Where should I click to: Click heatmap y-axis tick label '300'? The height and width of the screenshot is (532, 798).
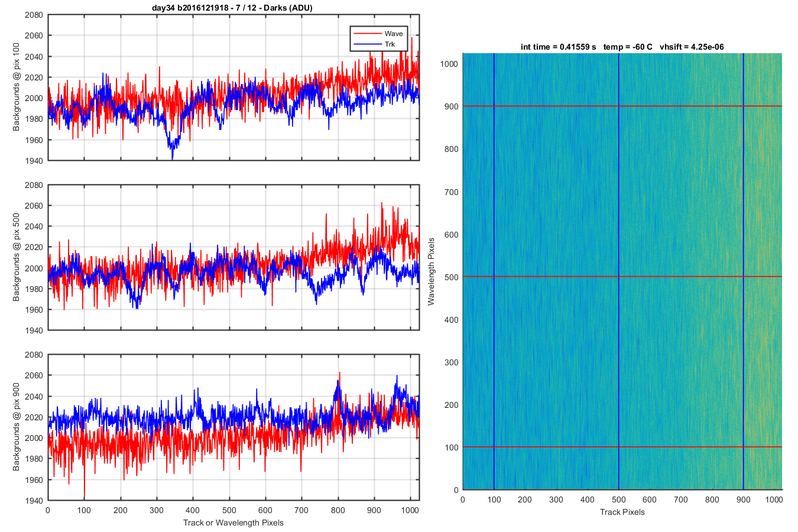[452, 362]
